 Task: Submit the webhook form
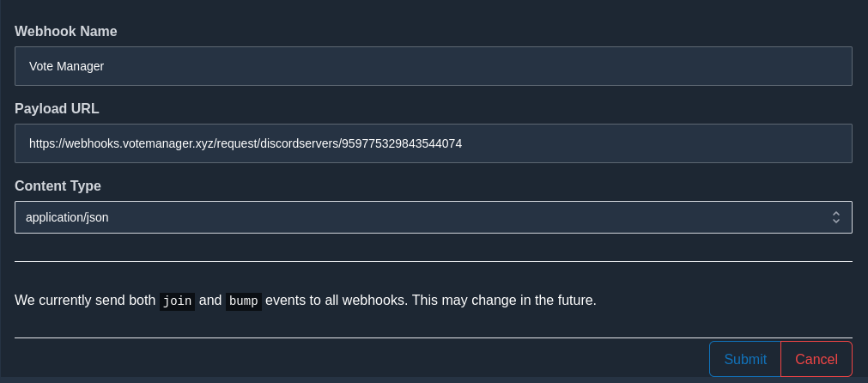coord(745,359)
